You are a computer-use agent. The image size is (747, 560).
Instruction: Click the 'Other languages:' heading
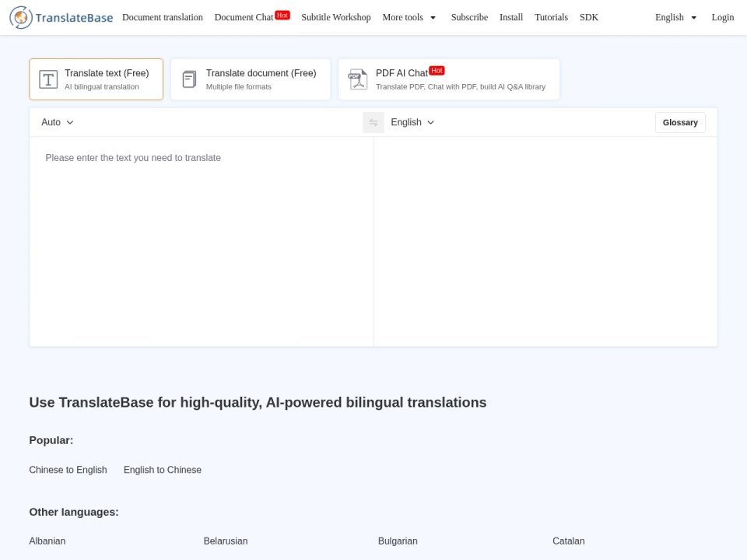pos(74,513)
